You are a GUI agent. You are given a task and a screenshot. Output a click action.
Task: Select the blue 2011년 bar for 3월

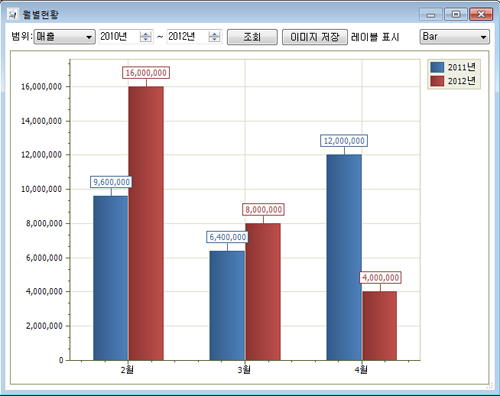pos(227,305)
